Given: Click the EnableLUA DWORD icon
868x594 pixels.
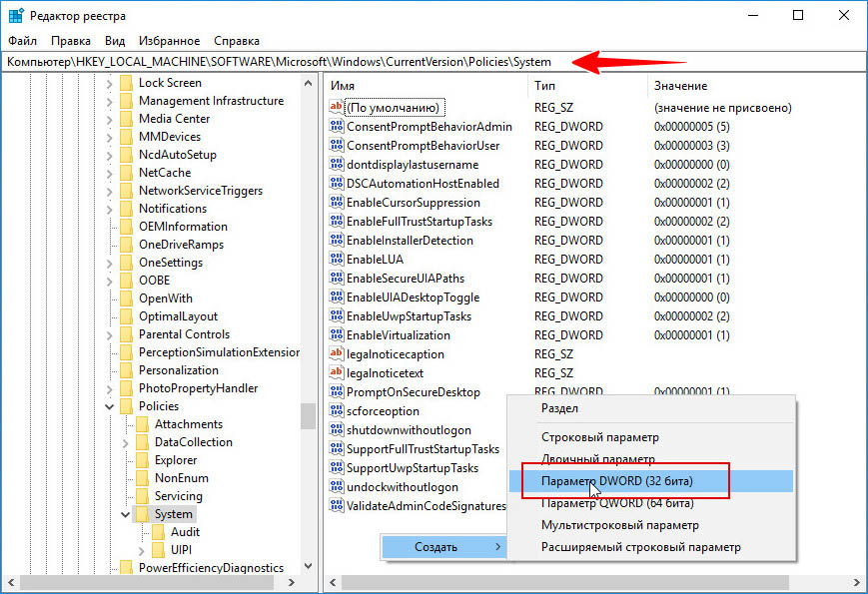Looking at the screenshot, I should pos(336,259).
